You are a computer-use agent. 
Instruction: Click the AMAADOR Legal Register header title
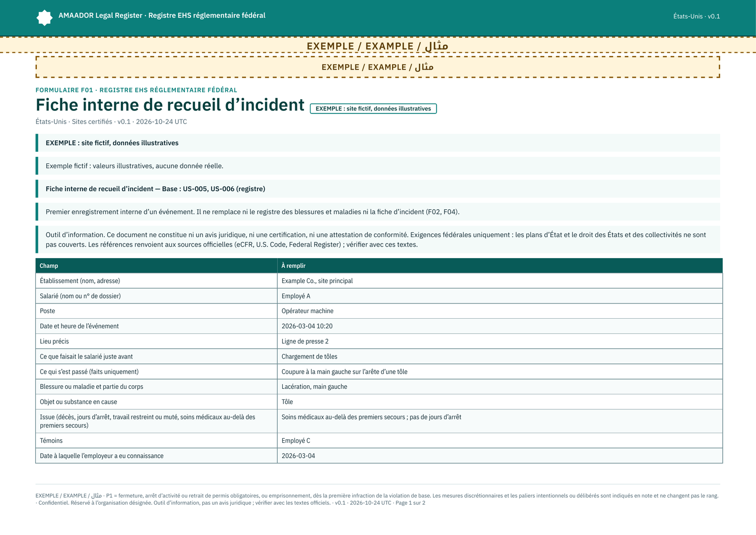click(x=162, y=16)
